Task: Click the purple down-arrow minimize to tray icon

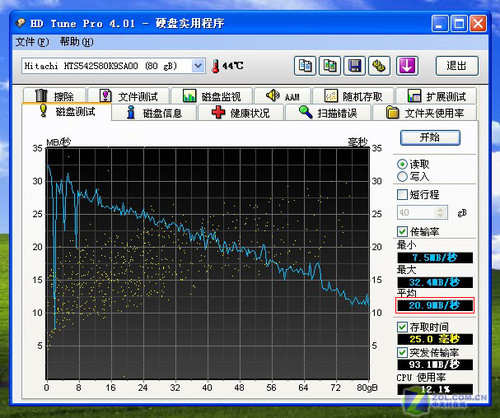Action: [x=407, y=66]
